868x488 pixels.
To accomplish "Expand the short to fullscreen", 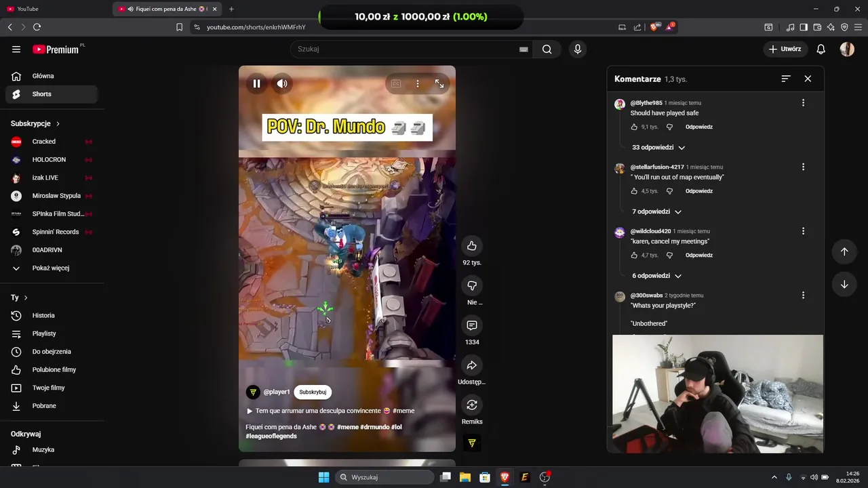I will [439, 83].
